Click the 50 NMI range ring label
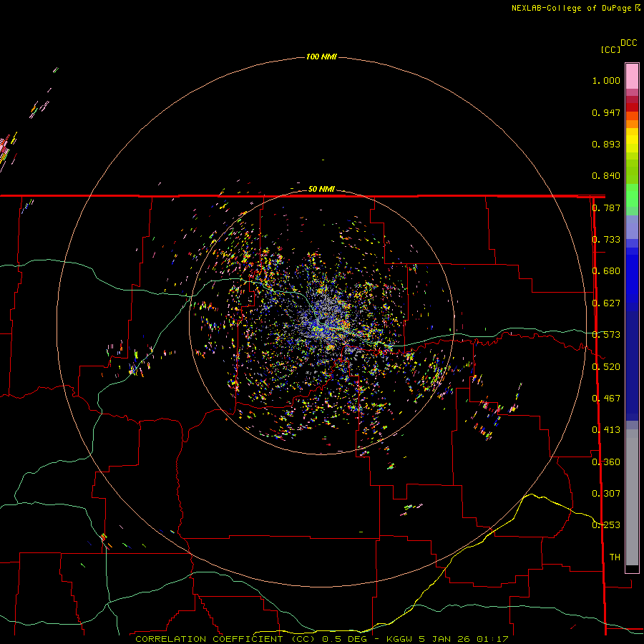The width and height of the screenshot is (644, 644). coord(321,189)
